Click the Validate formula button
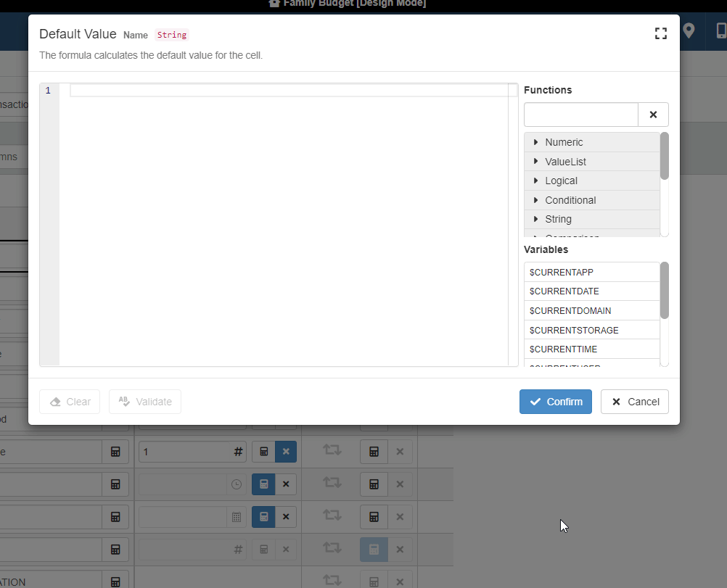 145,402
